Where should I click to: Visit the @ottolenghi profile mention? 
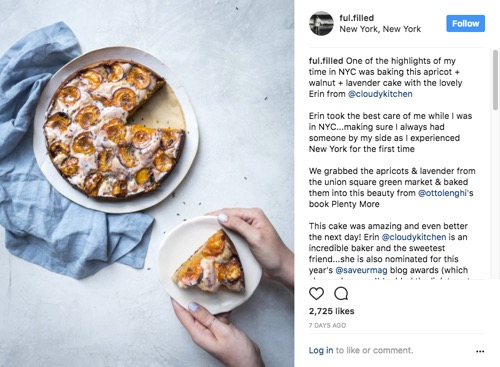(443, 193)
